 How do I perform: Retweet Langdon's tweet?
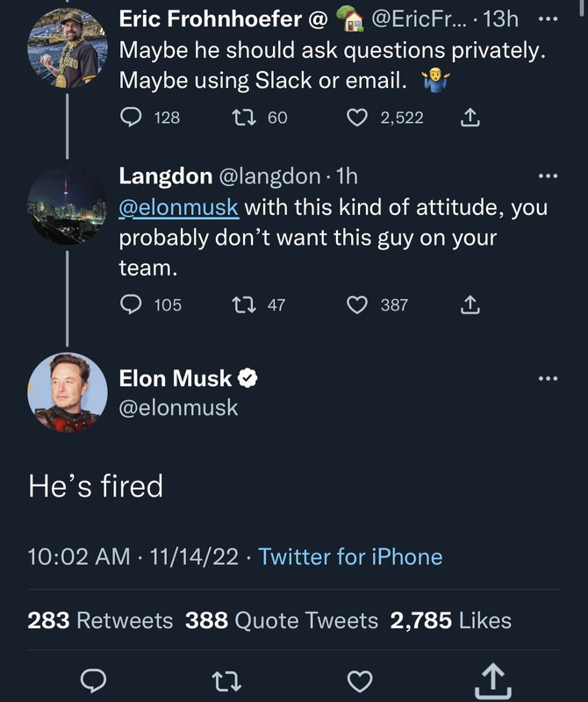point(242,304)
